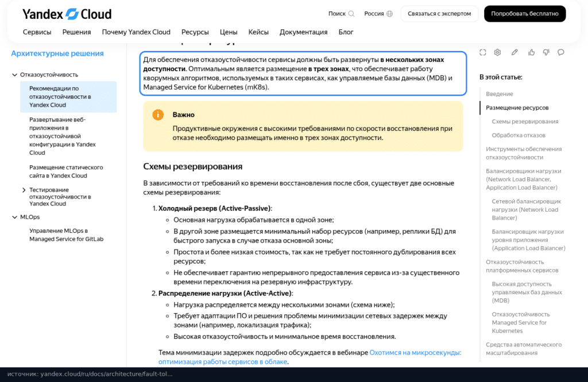Click the orange info icon in Важно note
588x382 pixels.
tap(158, 115)
